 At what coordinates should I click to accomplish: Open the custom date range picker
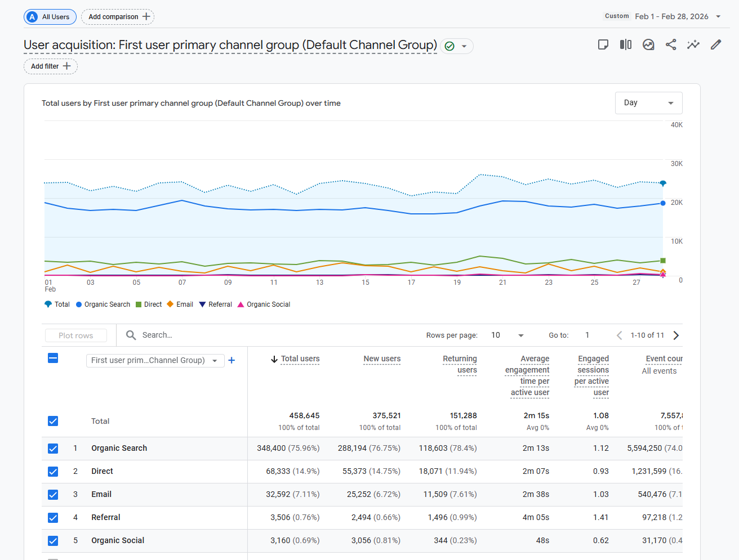tap(671, 16)
